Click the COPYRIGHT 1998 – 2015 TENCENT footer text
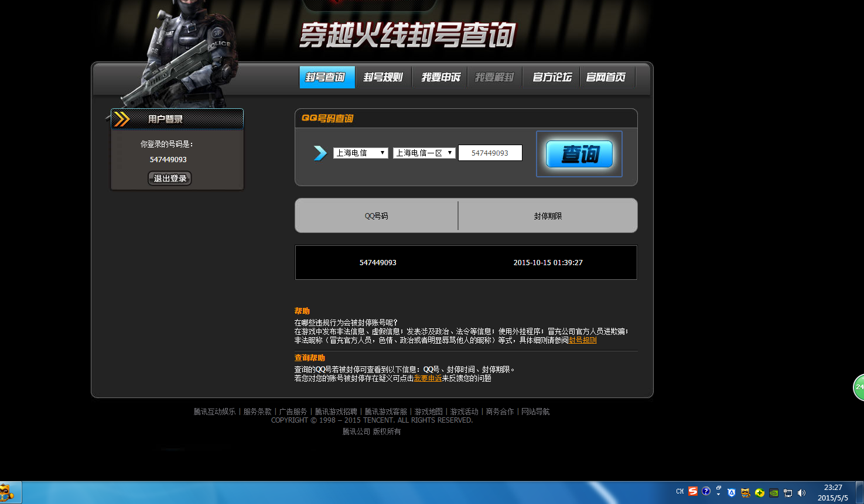Viewport: 864px width, 504px height. tap(372, 420)
